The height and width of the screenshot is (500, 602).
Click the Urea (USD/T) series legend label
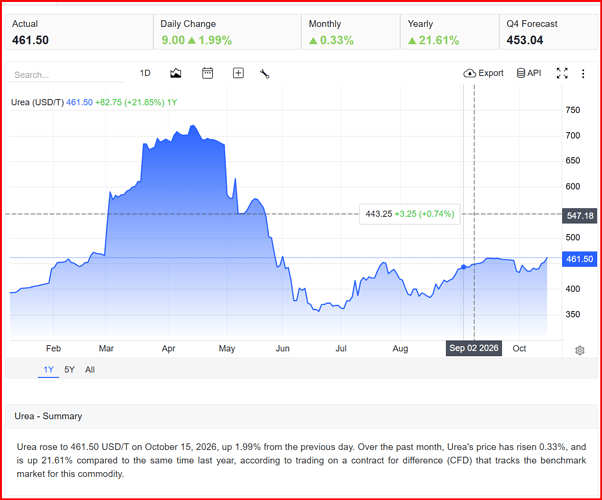(x=37, y=102)
